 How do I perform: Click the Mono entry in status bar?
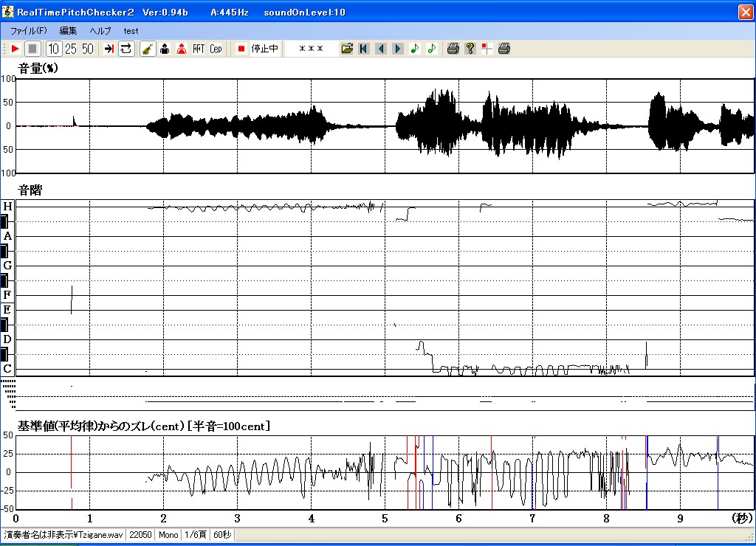(x=168, y=535)
